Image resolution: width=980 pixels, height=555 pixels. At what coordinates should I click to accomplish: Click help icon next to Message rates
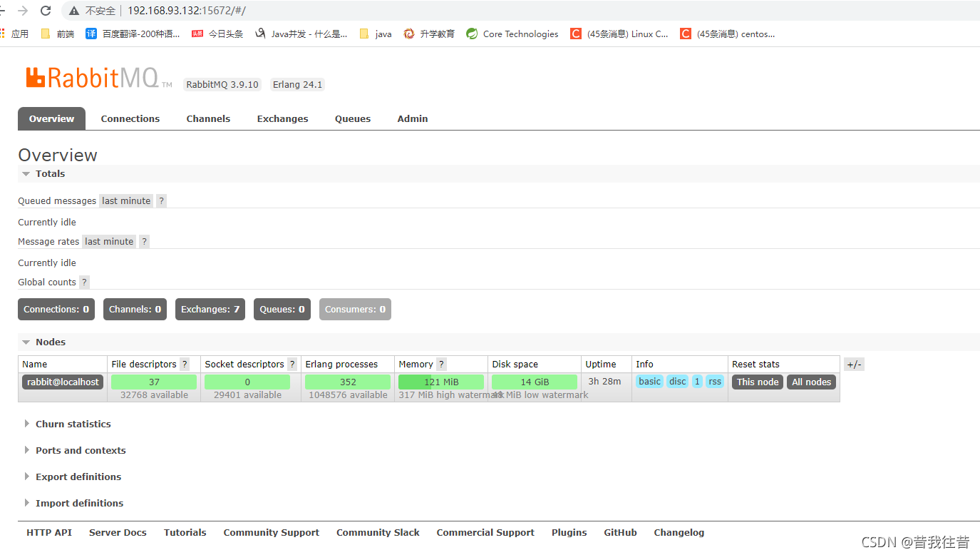[144, 242]
